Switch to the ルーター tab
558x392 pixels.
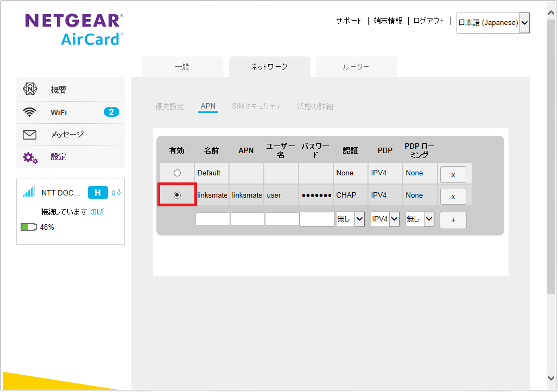tap(356, 67)
